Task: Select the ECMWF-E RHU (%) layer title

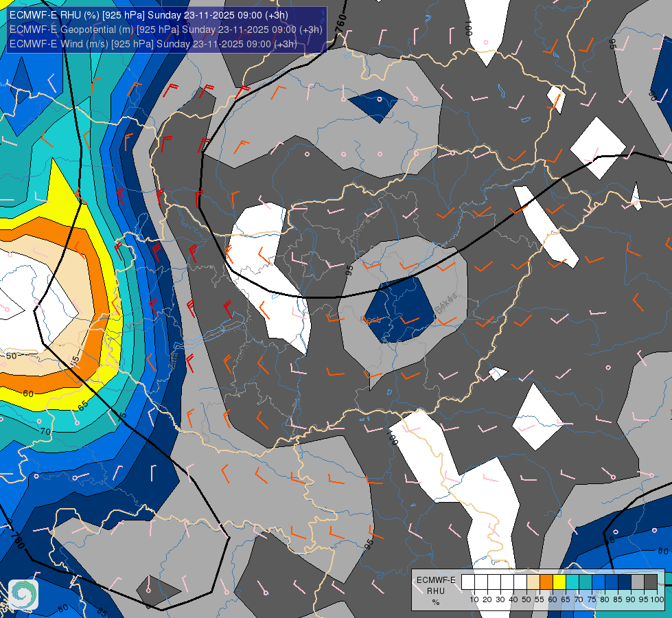Action: click(149, 15)
